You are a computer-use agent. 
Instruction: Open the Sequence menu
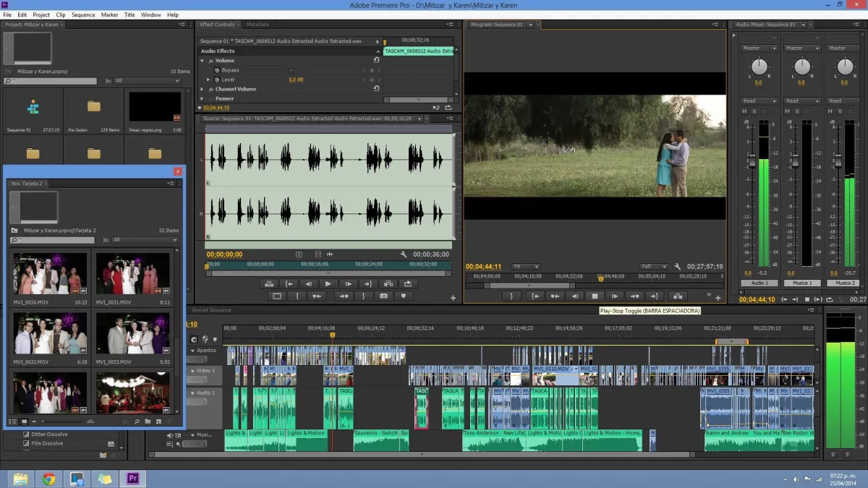click(x=83, y=14)
